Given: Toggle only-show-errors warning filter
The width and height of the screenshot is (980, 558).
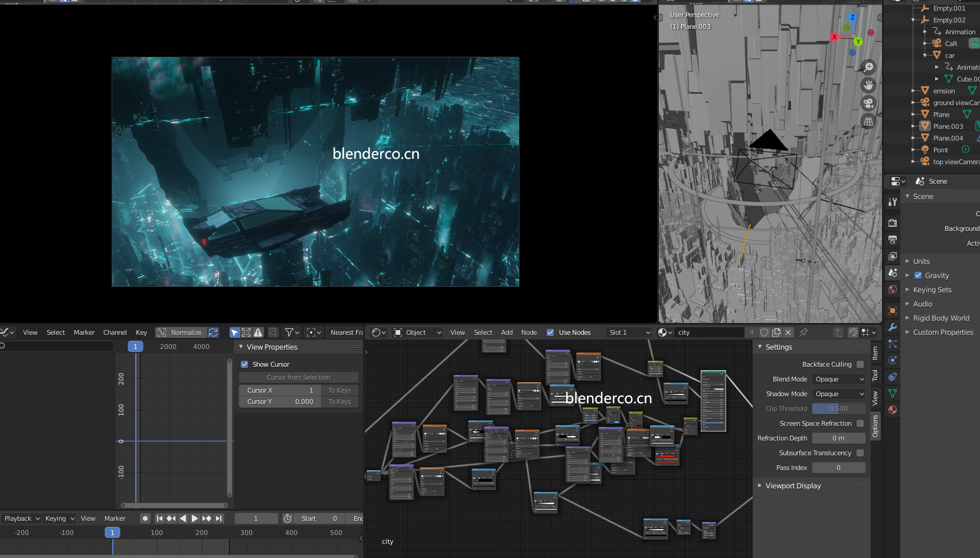Looking at the screenshot, I should tap(258, 332).
